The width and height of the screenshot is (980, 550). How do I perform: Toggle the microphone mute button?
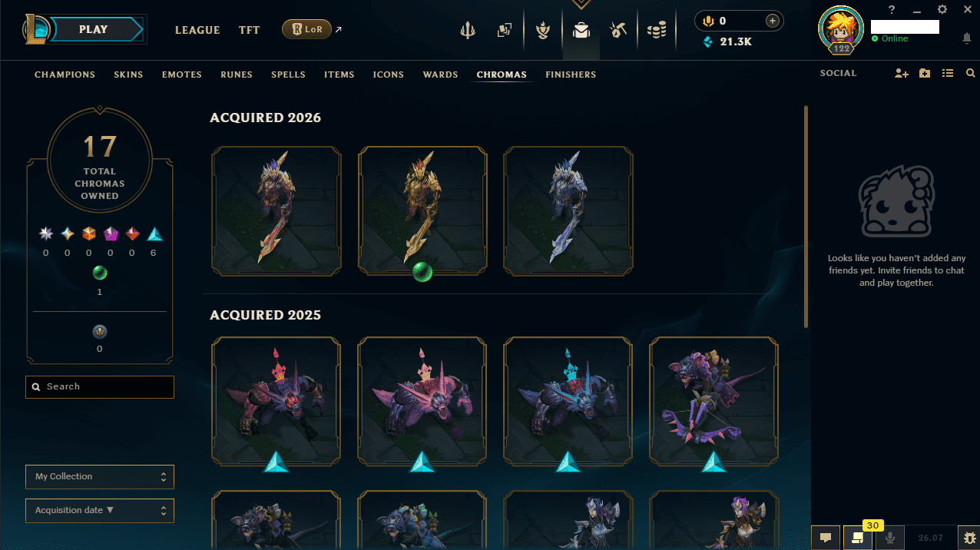click(x=890, y=538)
